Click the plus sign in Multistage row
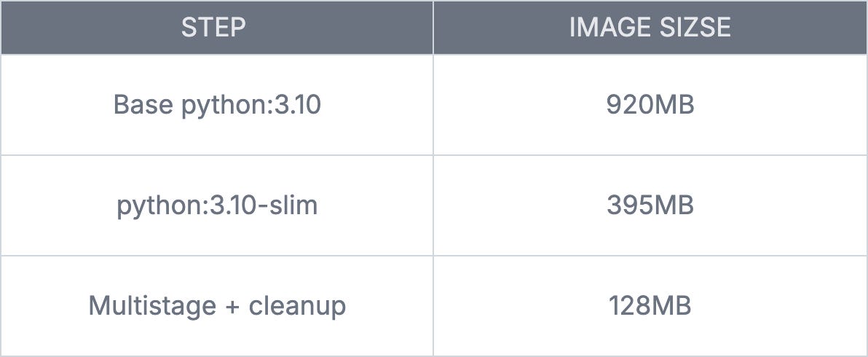Screen dimensions: 868x357 232,307
